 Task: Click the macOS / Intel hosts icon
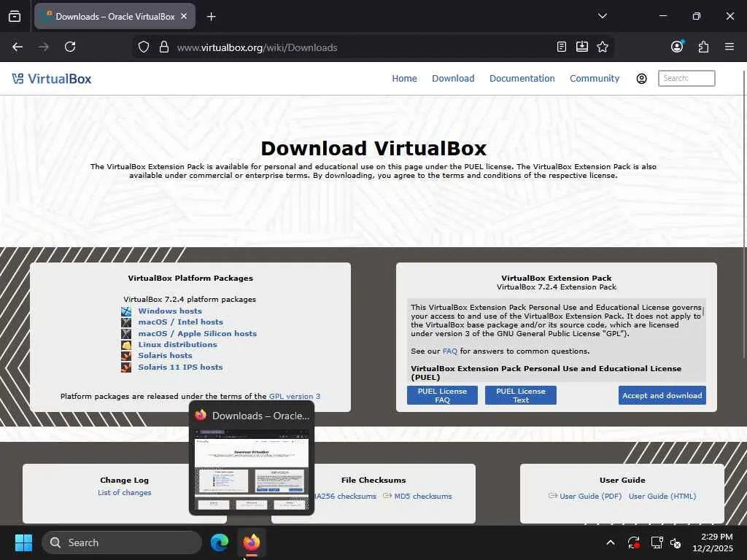tap(125, 322)
